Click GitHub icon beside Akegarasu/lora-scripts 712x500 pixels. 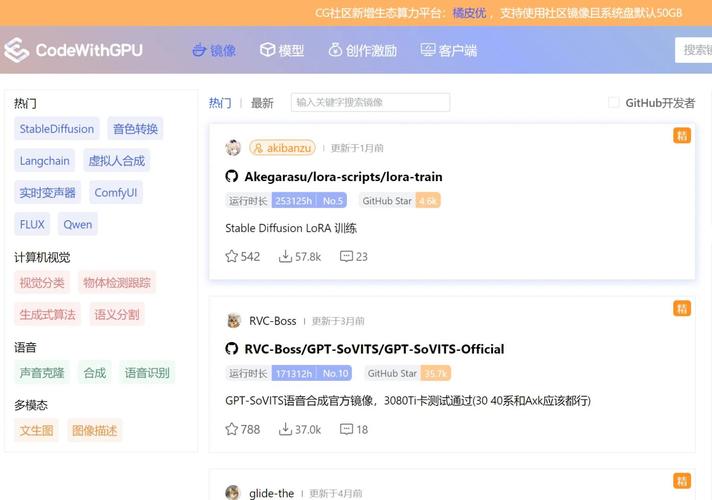click(x=232, y=176)
